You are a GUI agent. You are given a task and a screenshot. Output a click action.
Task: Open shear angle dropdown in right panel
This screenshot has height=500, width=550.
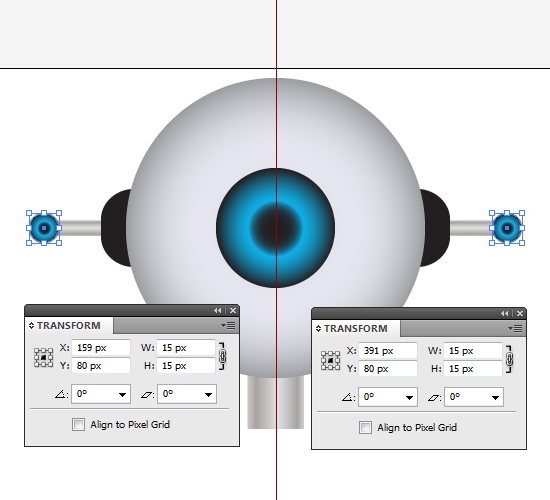coord(495,397)
